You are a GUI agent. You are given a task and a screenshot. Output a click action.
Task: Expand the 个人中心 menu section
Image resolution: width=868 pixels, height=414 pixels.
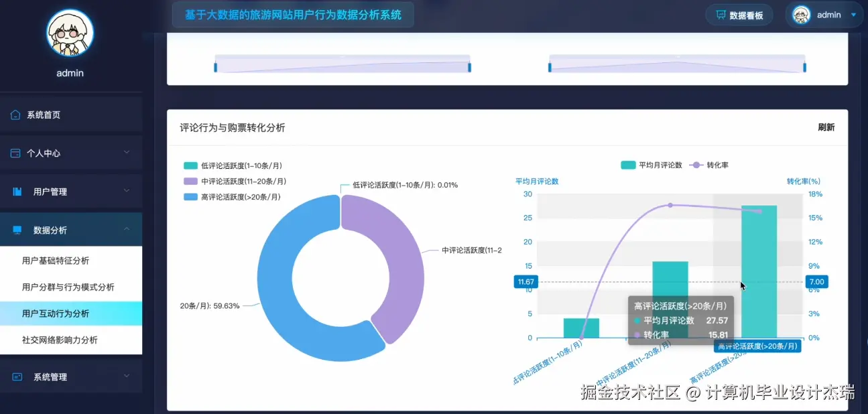click(70, 152)
